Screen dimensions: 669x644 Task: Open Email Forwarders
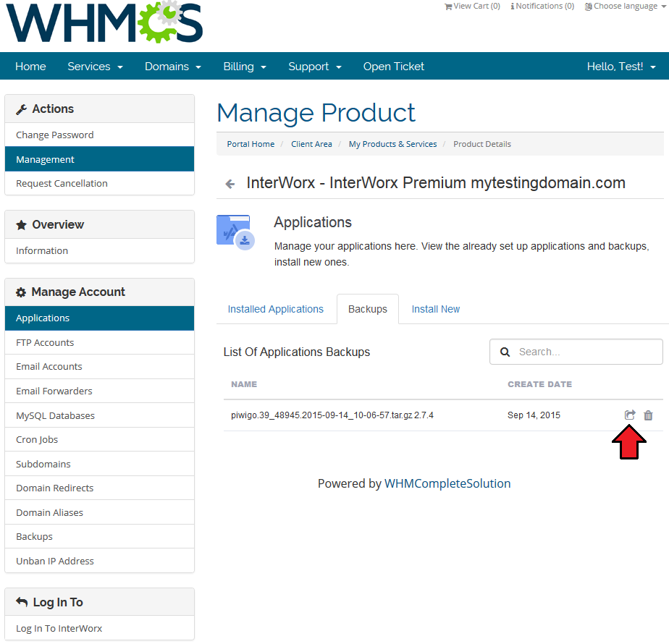tap(99, 391)
